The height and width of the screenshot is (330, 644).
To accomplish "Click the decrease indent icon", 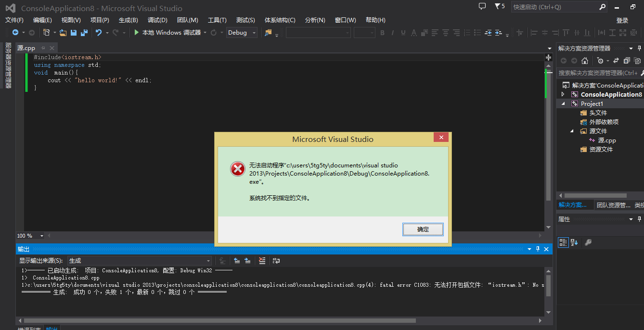I will pyautogui.click(x=489, y=33).
